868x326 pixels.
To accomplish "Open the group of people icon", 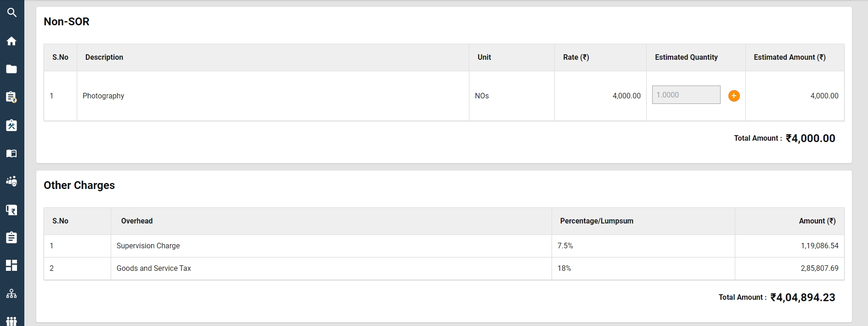I will [12, 320].
